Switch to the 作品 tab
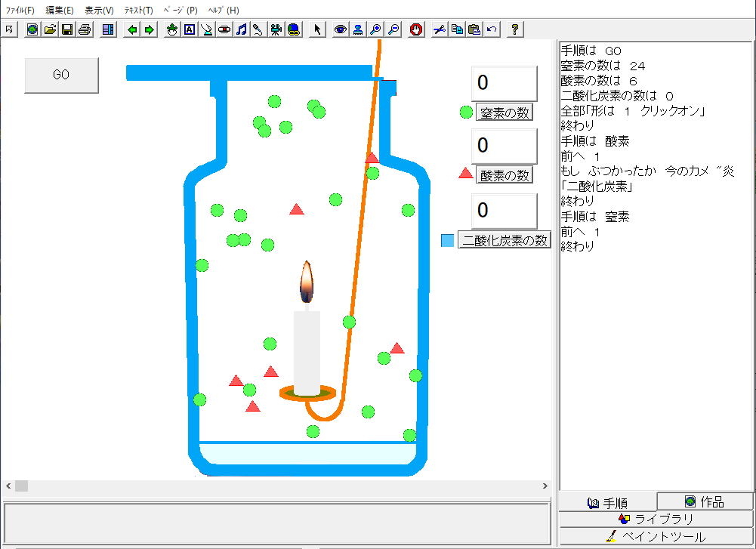Viewport: 756px width, 549px height. point(705,501)
